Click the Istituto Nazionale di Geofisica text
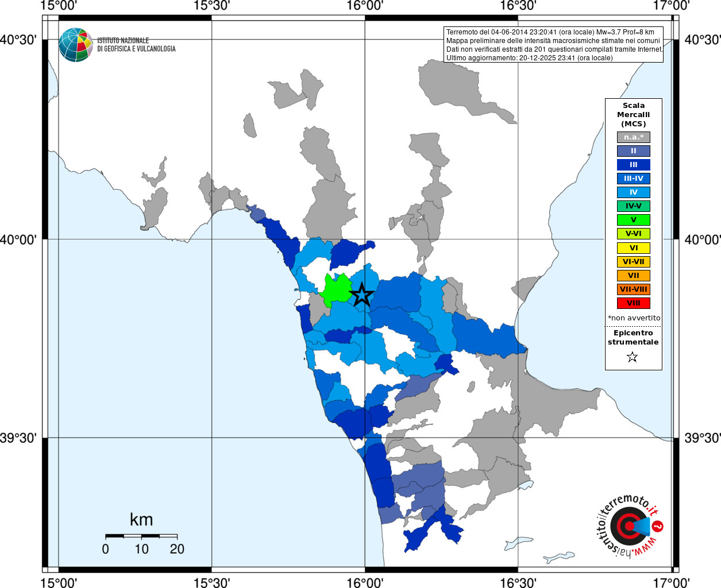The width and height of the screenshot is (721, 588). (x=136, y=45)
